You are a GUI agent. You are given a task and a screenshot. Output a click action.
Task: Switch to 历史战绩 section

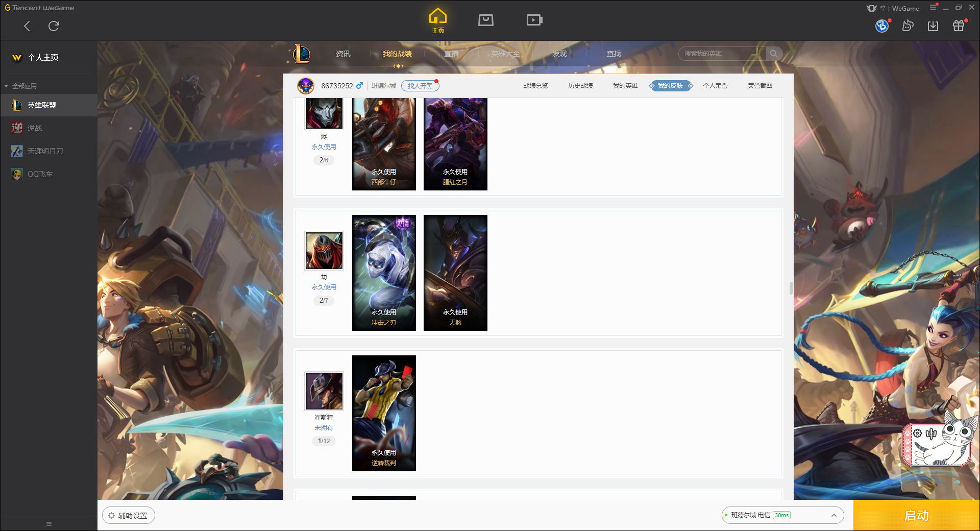pos(580,86)
